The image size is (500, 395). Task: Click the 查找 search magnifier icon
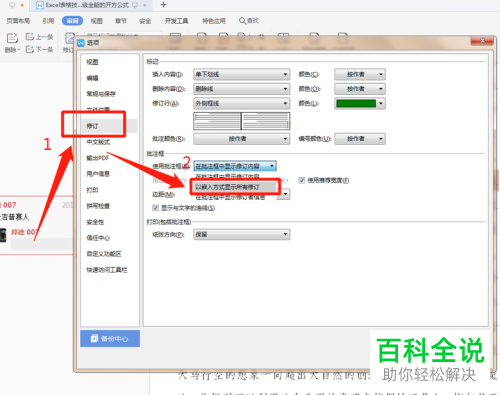coord(242,21)
